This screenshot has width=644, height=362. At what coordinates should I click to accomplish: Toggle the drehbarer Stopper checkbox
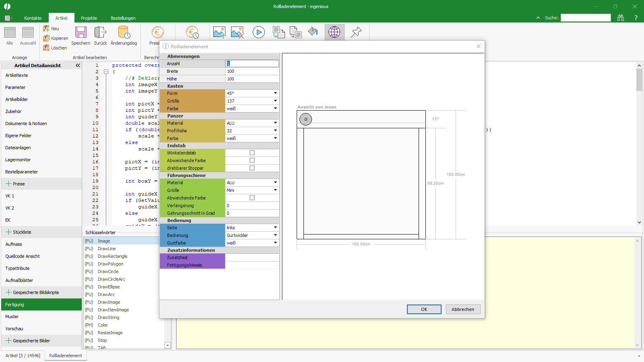(x=252, y=168)
